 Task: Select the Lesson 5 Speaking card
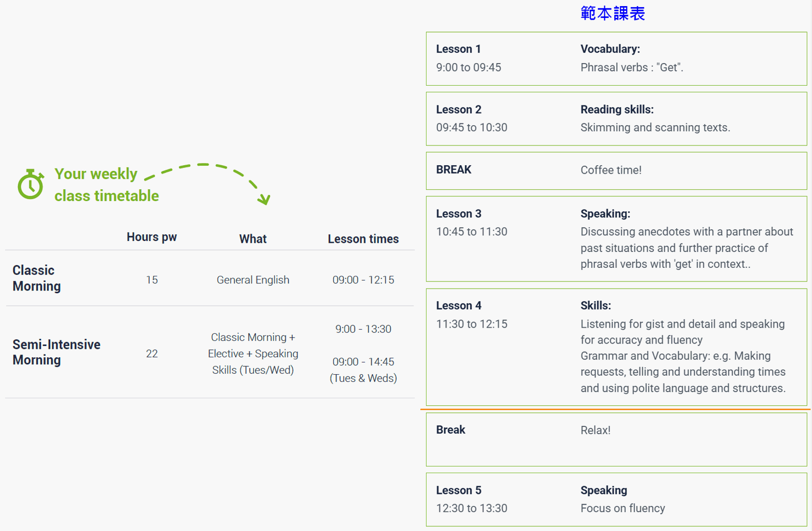616,499
